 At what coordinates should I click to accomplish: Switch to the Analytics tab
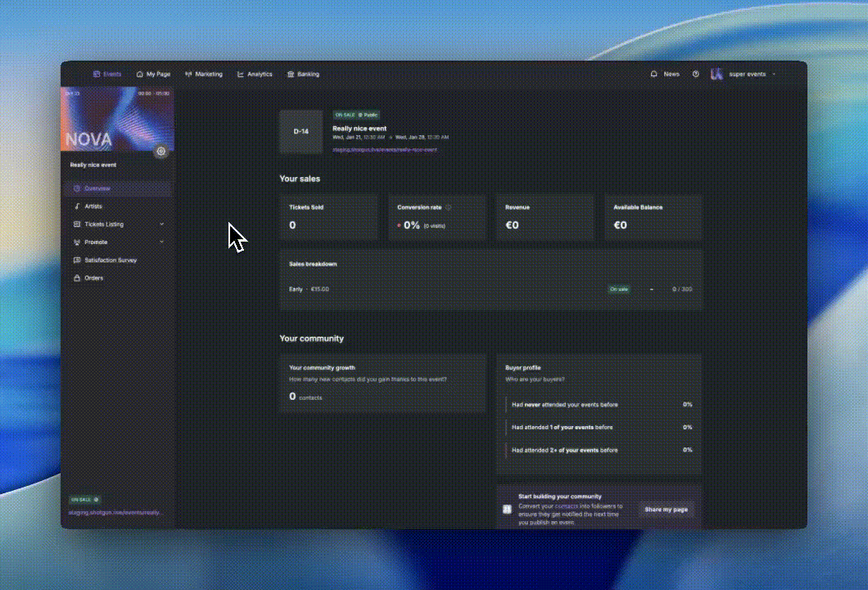[x=255, y=75]
